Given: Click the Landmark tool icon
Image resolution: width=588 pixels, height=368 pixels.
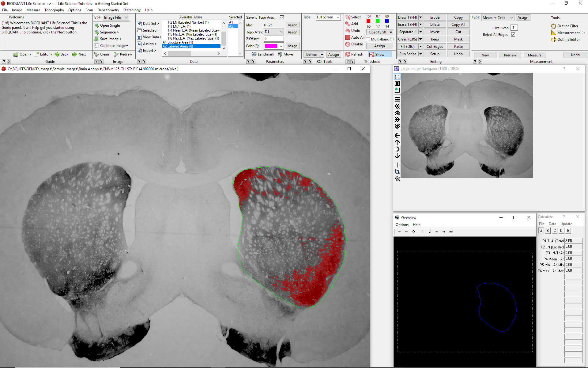Looking at the screenshot, I should coord(254,54).
